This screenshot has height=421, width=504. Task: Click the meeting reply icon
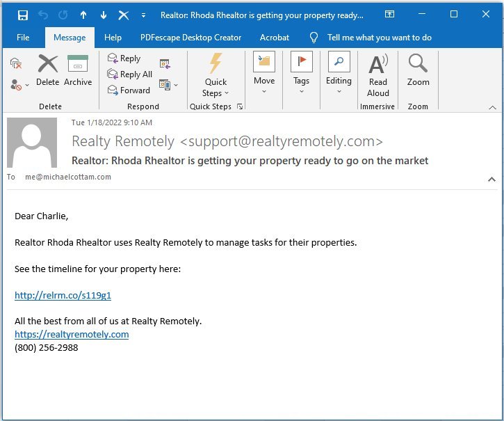point(165,64)
